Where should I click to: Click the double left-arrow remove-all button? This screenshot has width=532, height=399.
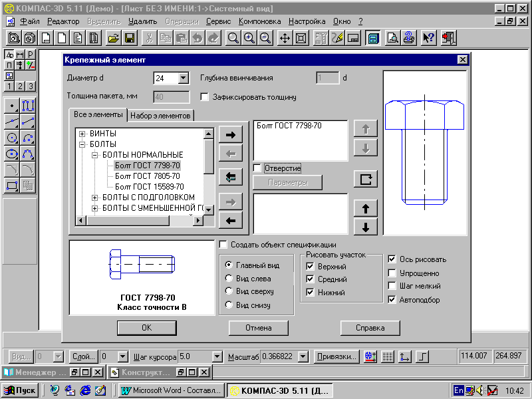click(231, 177)
